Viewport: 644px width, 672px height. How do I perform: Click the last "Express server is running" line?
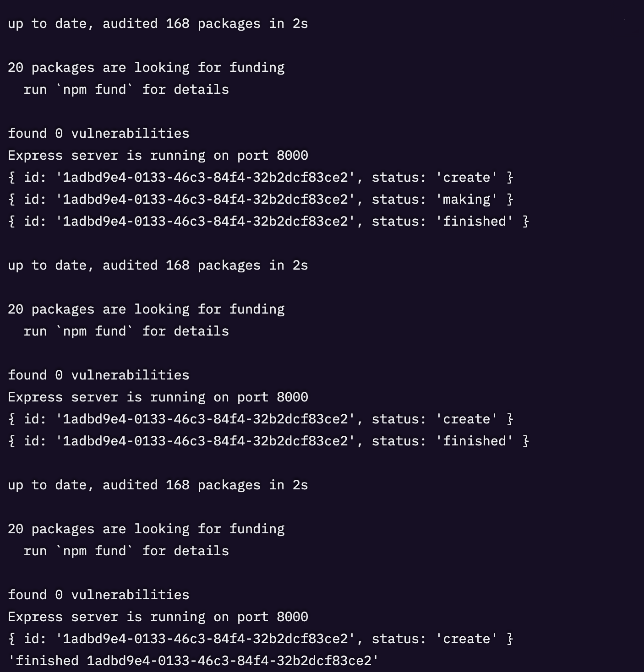[158, 617]
